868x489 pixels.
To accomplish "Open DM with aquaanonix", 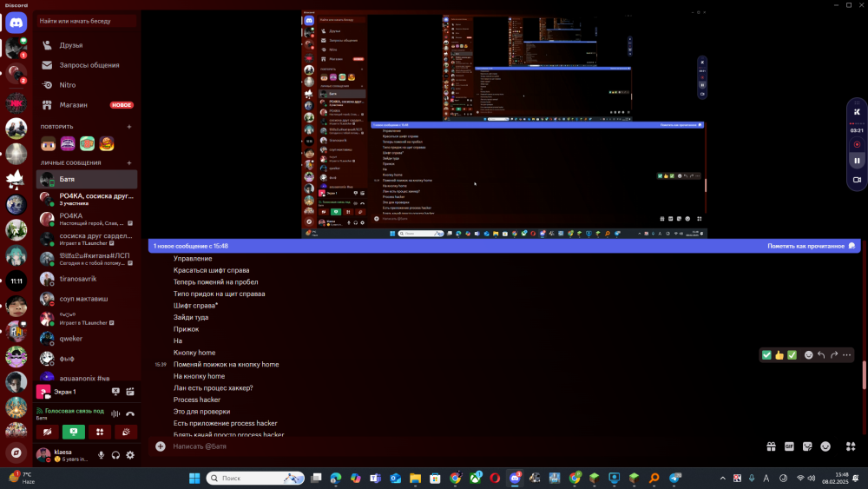I will point(87,377).
